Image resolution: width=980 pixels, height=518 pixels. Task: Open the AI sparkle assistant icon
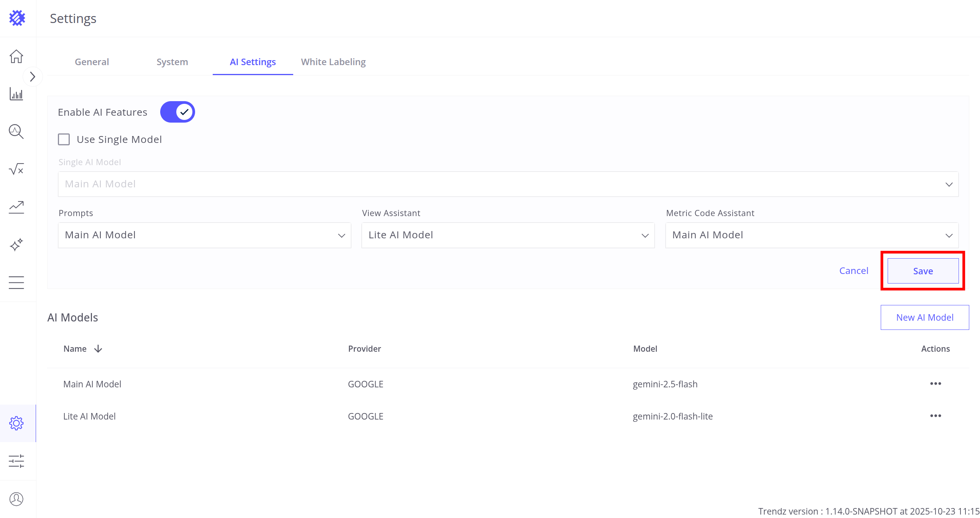click(x=16, y=244)
